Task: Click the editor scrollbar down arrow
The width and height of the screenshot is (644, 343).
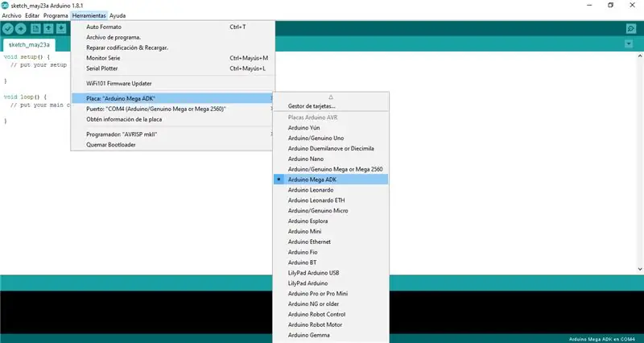Action: [x=640, y=269]
